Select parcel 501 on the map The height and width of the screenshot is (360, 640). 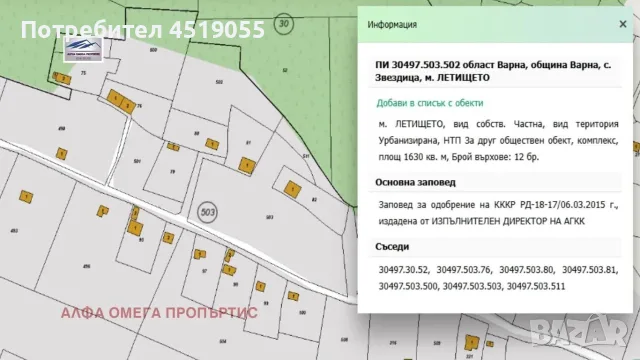pos(137,162)
